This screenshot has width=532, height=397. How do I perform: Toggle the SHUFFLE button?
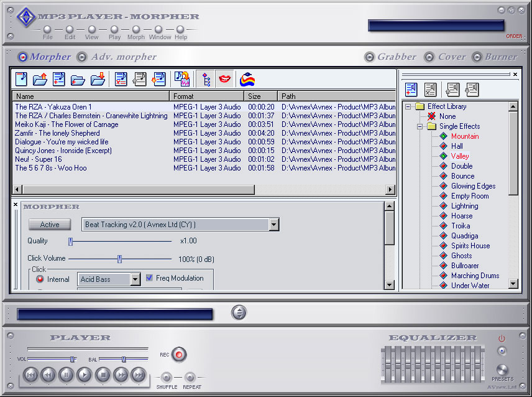[x=167, y=377]
